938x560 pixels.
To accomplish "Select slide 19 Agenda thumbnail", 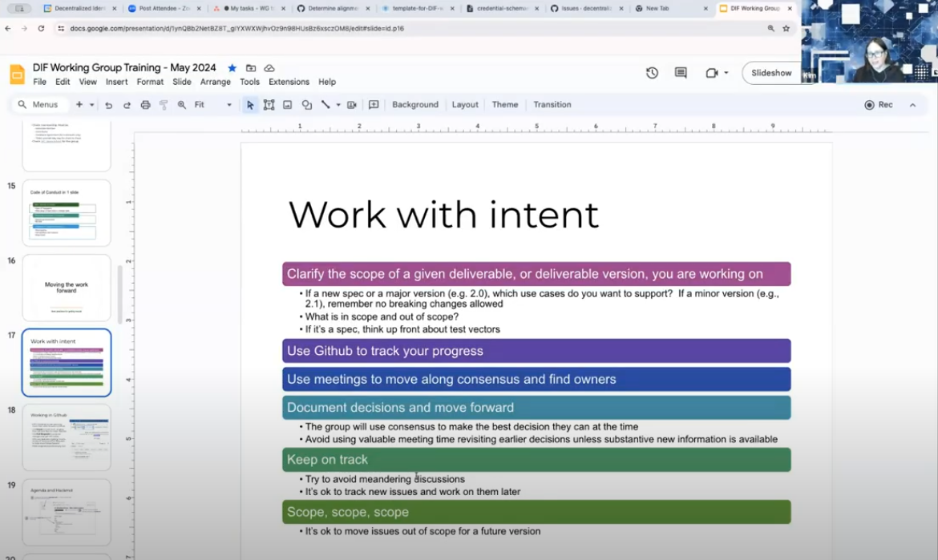I will click(67, 512).
